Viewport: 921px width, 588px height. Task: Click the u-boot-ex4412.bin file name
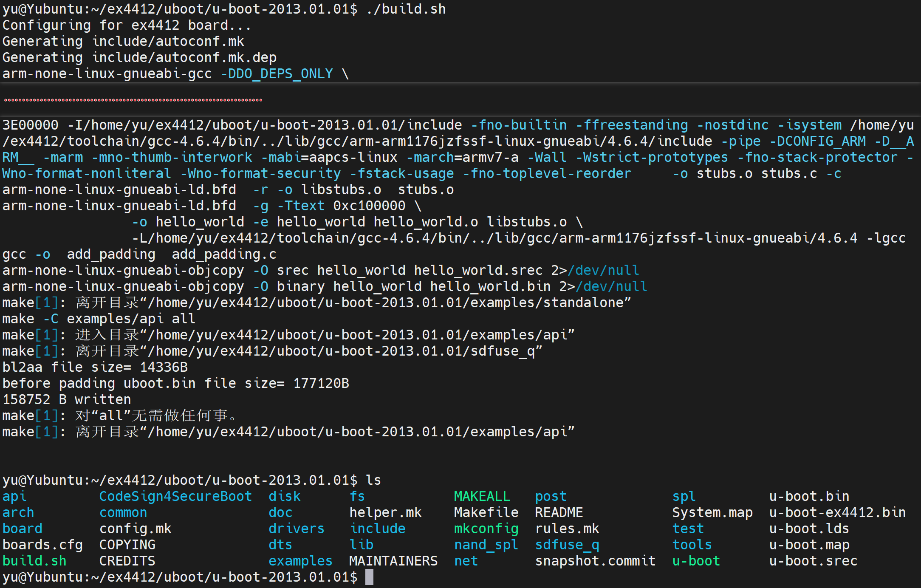pyautogui.click(x=837, y=512)
